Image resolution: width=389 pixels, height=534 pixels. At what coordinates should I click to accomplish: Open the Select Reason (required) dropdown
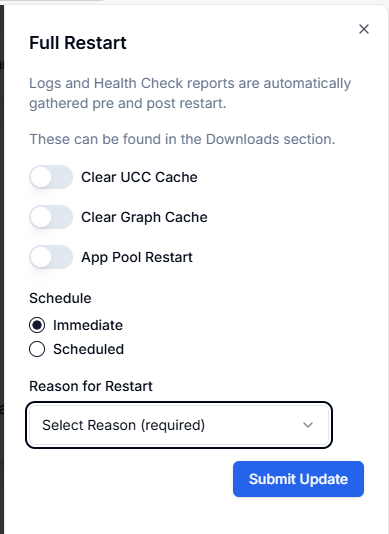(x=179, y=425)
